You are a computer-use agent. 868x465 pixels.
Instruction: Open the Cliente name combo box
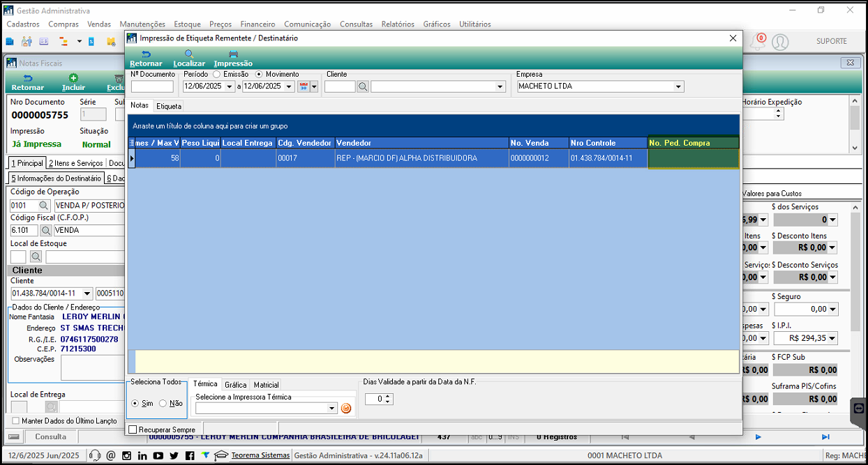500,86
